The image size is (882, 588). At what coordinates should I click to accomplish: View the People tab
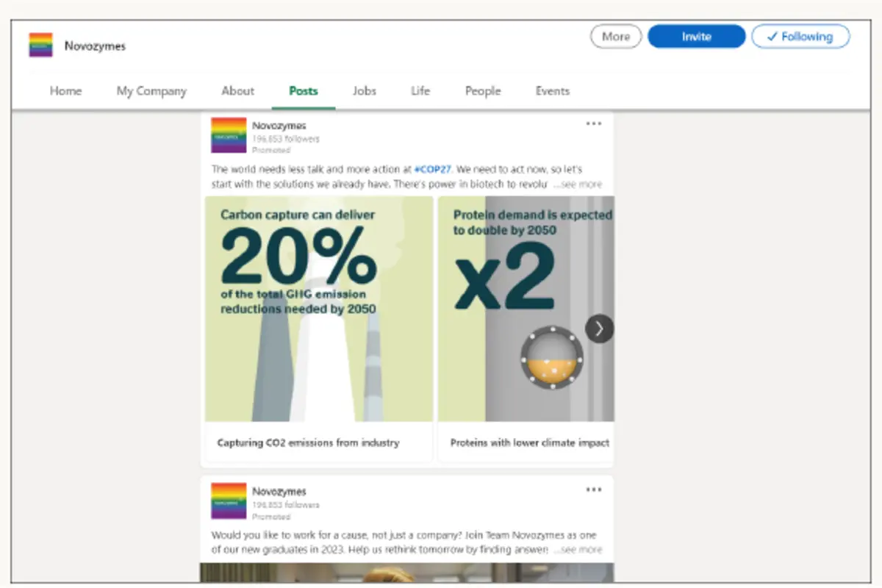coord(483,91)
